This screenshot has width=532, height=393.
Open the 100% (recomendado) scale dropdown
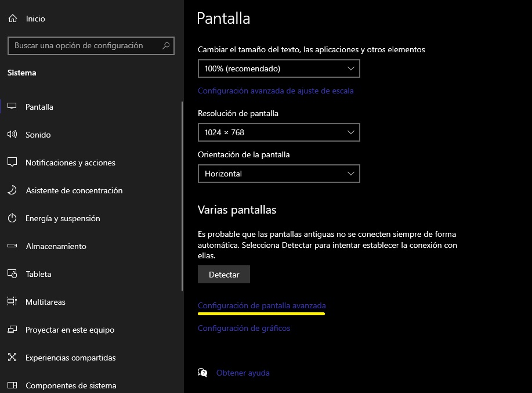pos(278,68)
